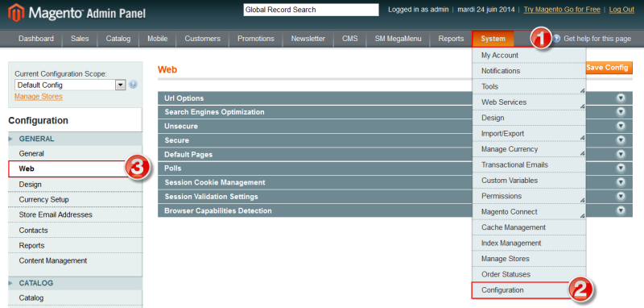Screen dimensions: 644x308
Task: Expand the Default Pages arrow icon
Action: (x=621, y=154)
